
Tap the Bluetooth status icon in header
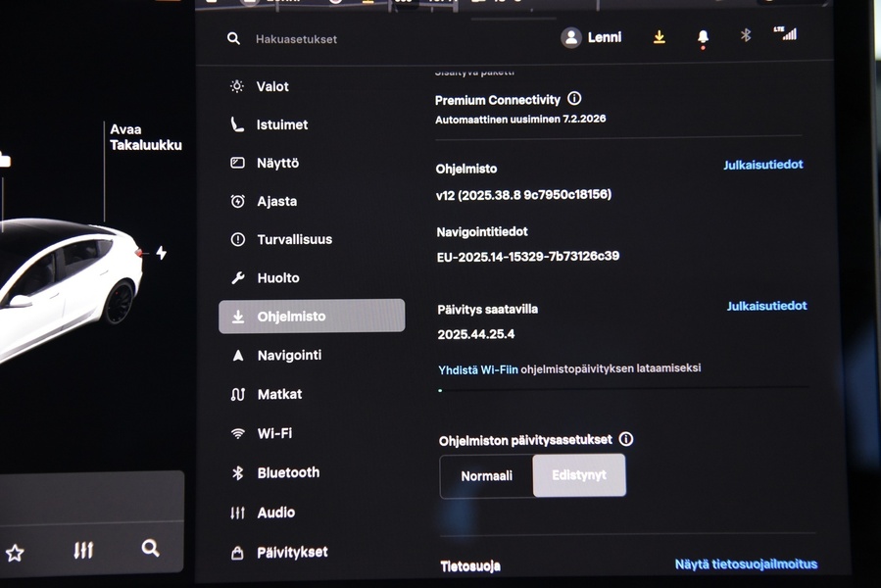click(745, 35)
